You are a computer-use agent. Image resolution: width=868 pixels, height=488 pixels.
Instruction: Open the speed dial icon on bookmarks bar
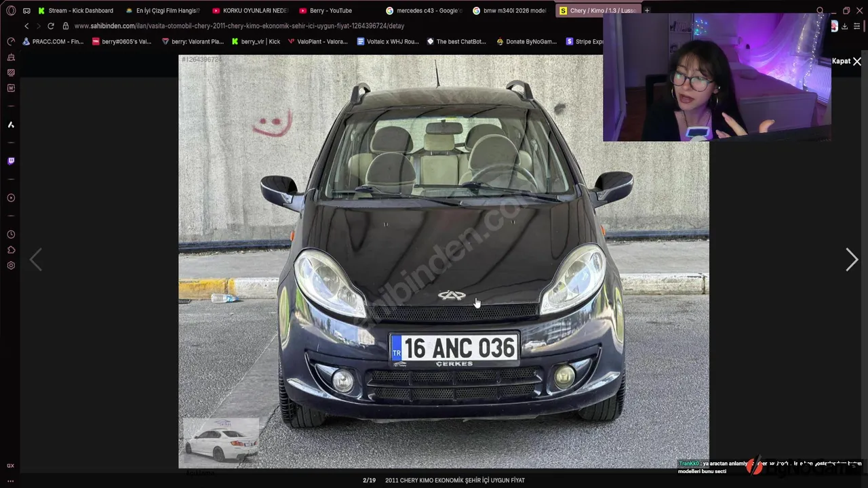coord(11,41)
